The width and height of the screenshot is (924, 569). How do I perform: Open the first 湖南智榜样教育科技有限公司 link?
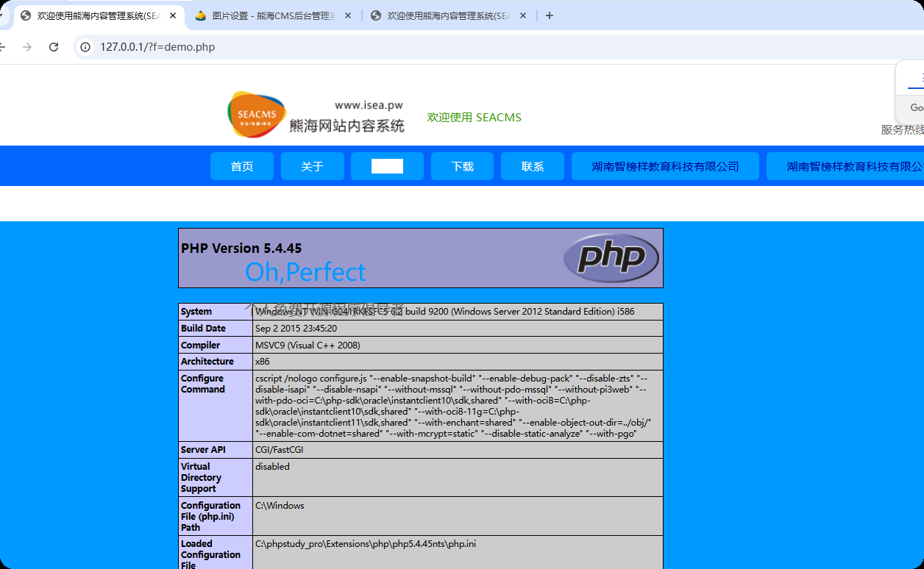tap(666, 166)
